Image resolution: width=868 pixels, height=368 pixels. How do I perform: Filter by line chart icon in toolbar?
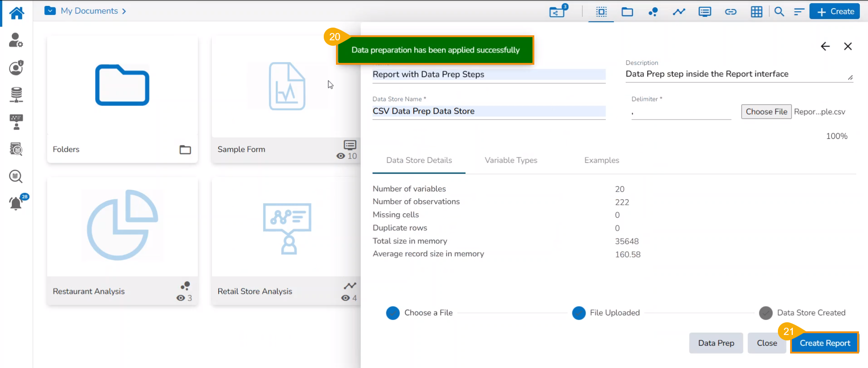point(679,12)
